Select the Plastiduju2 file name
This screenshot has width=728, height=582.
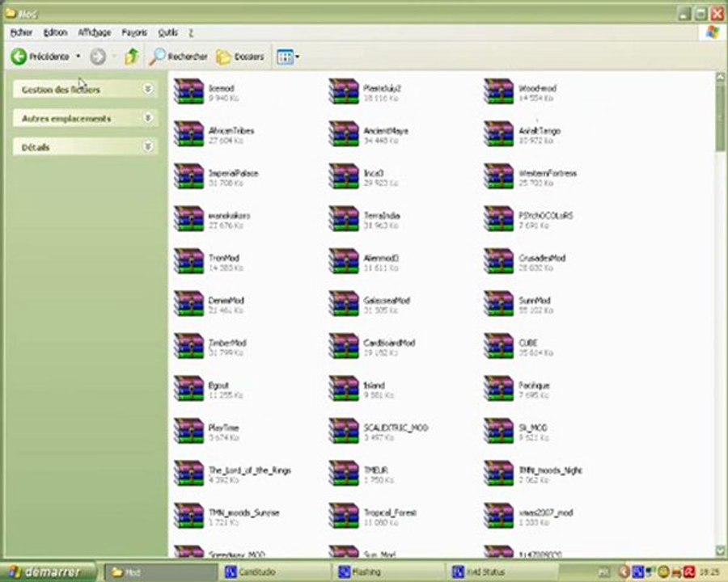[382, 88]
